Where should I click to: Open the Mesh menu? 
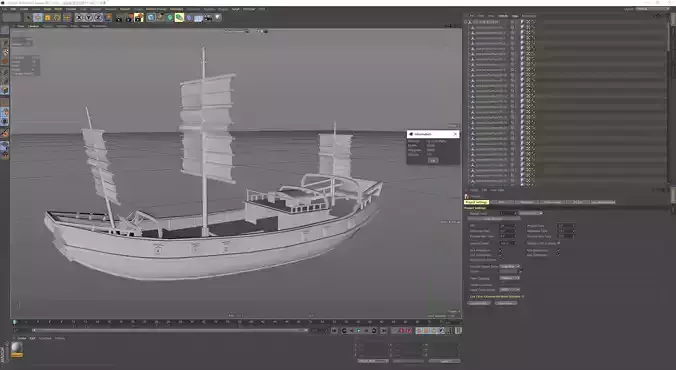(58, 9)
